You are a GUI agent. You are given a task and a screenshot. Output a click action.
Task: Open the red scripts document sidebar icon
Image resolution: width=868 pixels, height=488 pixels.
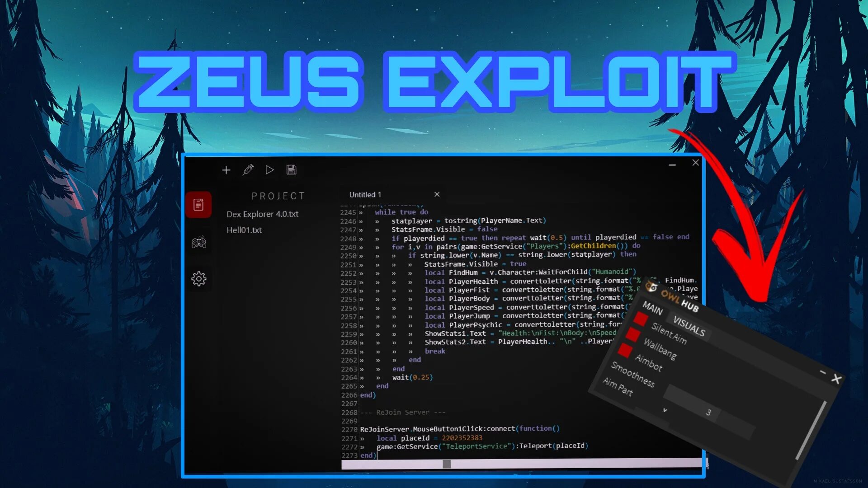[x=198, y=205]
